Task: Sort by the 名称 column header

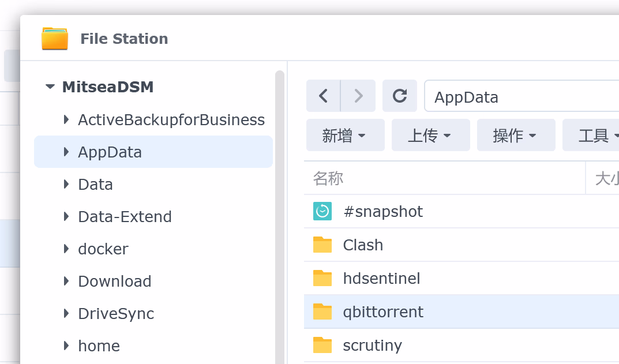Action: click(329, 178)
